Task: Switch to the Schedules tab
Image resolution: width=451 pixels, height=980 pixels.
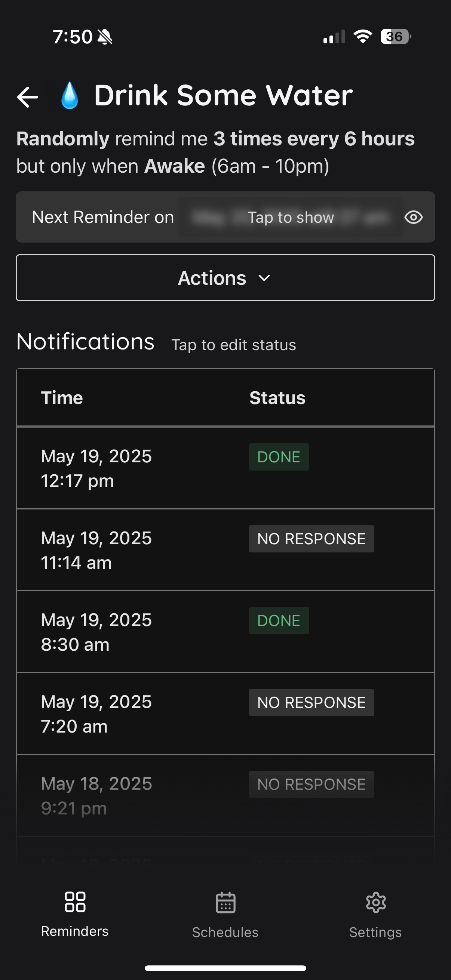Action: 225,915
